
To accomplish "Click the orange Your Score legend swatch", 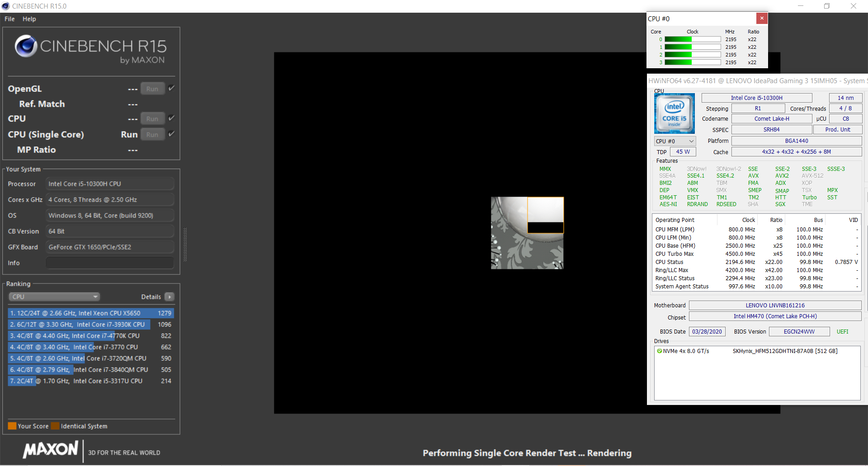I will point(12,426).
